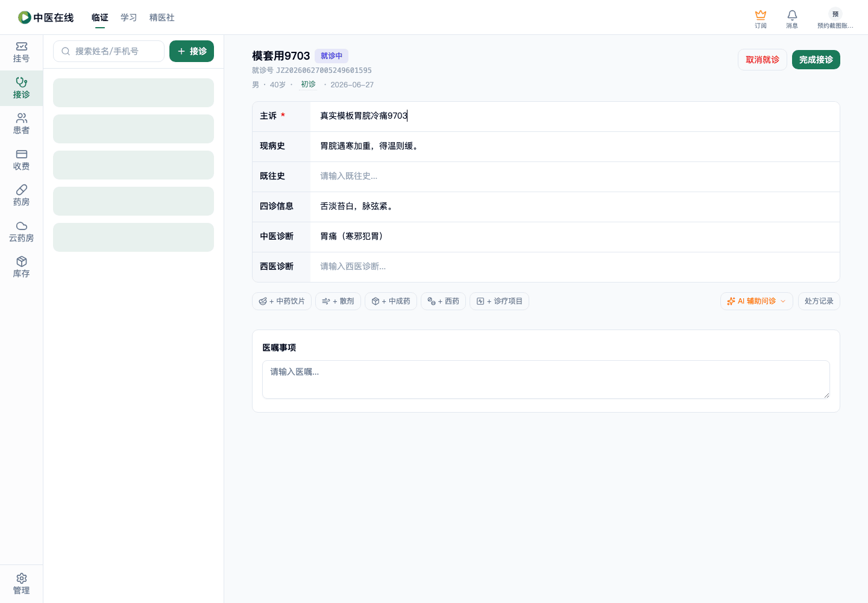Open 库存 box sidebar section
The image size is (868, 603).
[x=22, y=267]
